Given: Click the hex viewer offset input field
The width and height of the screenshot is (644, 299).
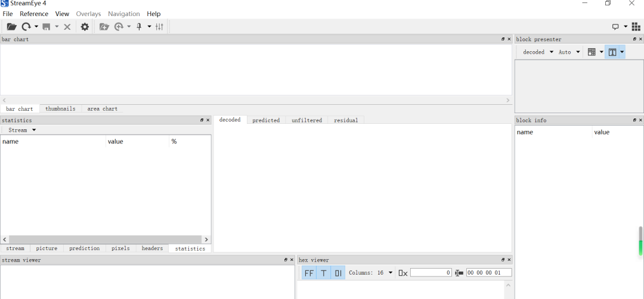Looking at the screenshot, I should (431, 273).
